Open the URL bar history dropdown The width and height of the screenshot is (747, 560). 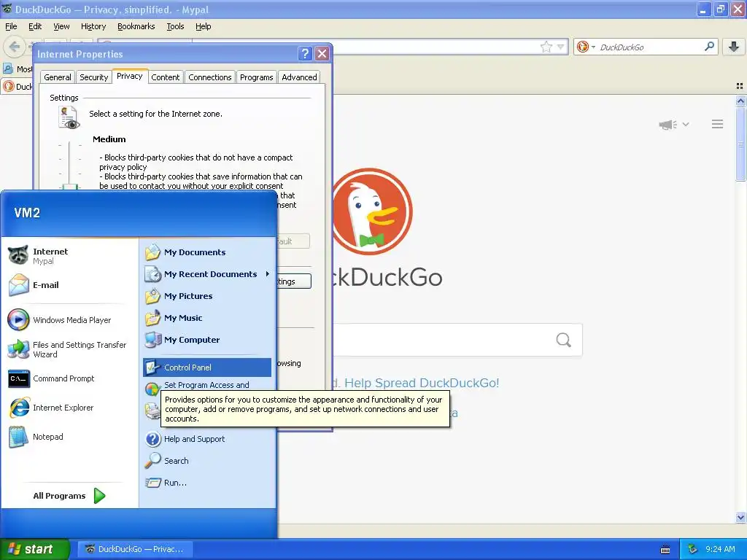(x=561, y=47)
